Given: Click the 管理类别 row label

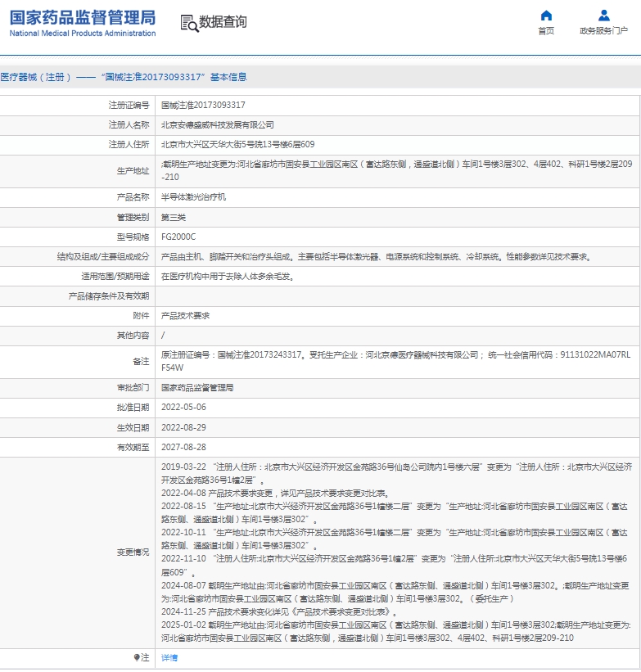Looking at the screenshot, I should coord(133,217).
